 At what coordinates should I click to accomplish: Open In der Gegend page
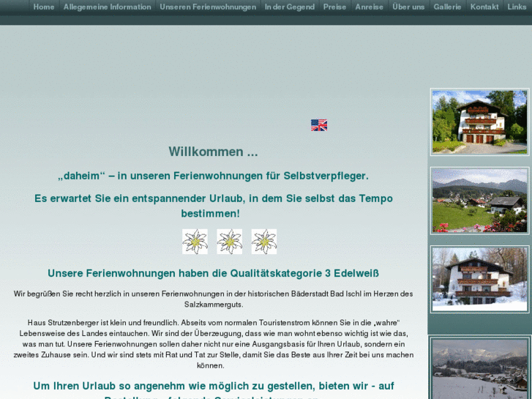(290, 7)
